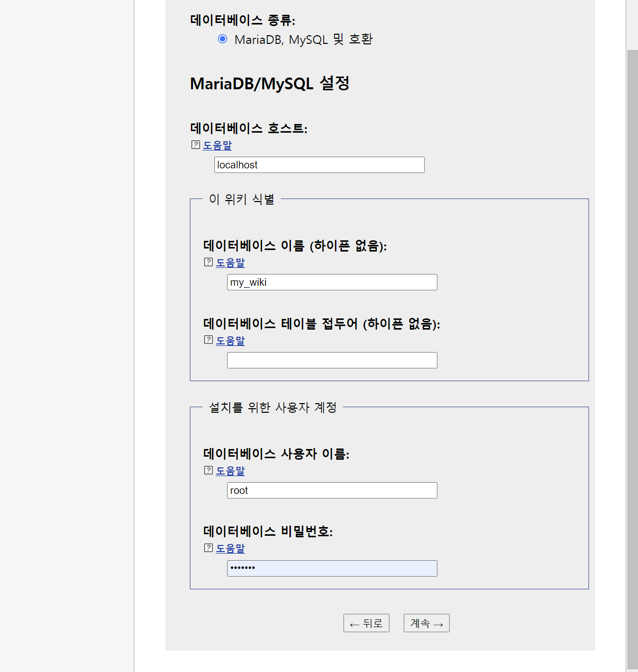Open the 도움말 link under 데이터베이스 호스트
Image resolution: width=638 pixels, height=672 pixels.
pos(217,145)
